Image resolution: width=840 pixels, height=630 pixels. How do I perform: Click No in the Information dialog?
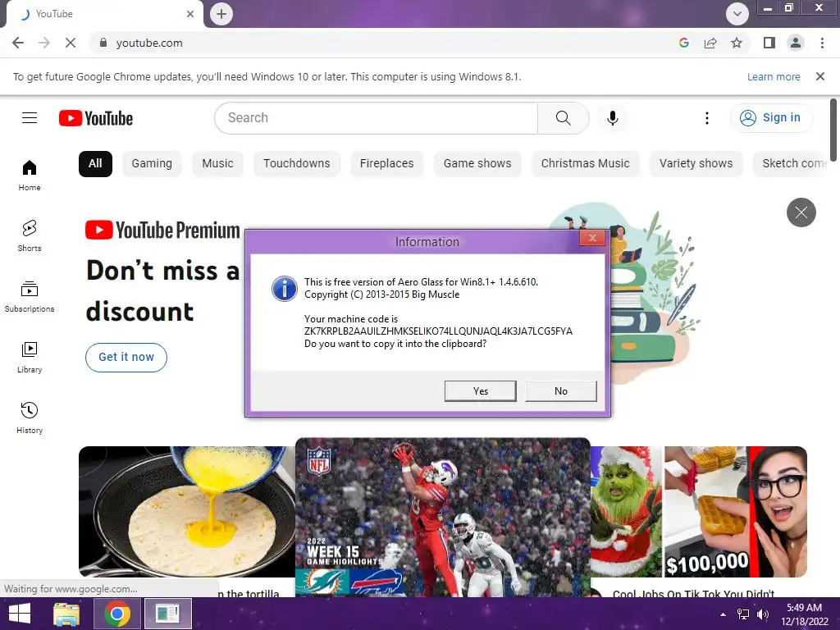coord(561,391)
